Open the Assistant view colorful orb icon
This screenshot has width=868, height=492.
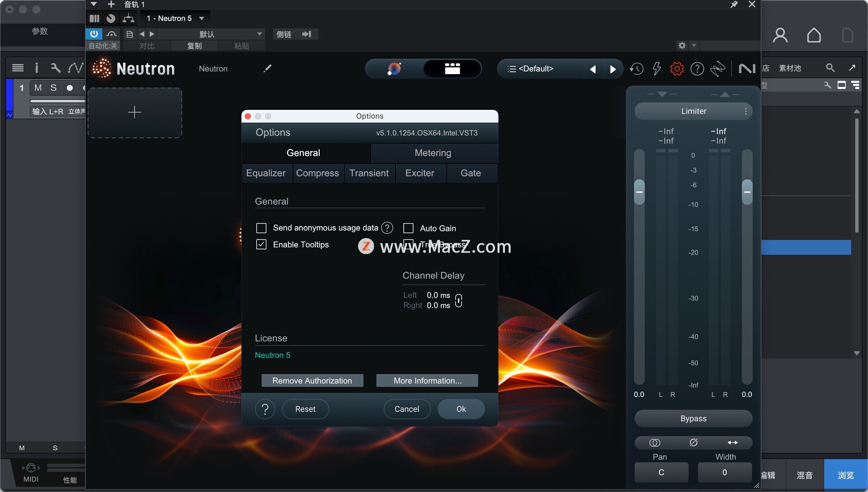(394, 69)
